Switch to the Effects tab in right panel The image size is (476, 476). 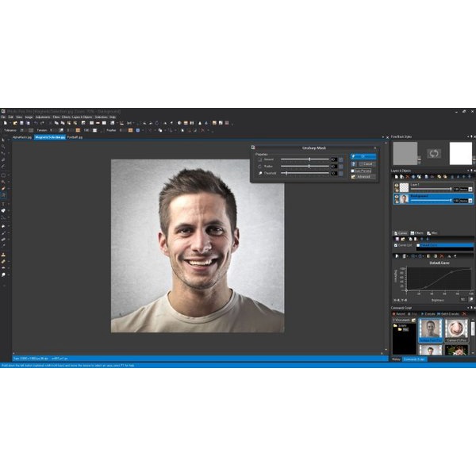point(416,233)
